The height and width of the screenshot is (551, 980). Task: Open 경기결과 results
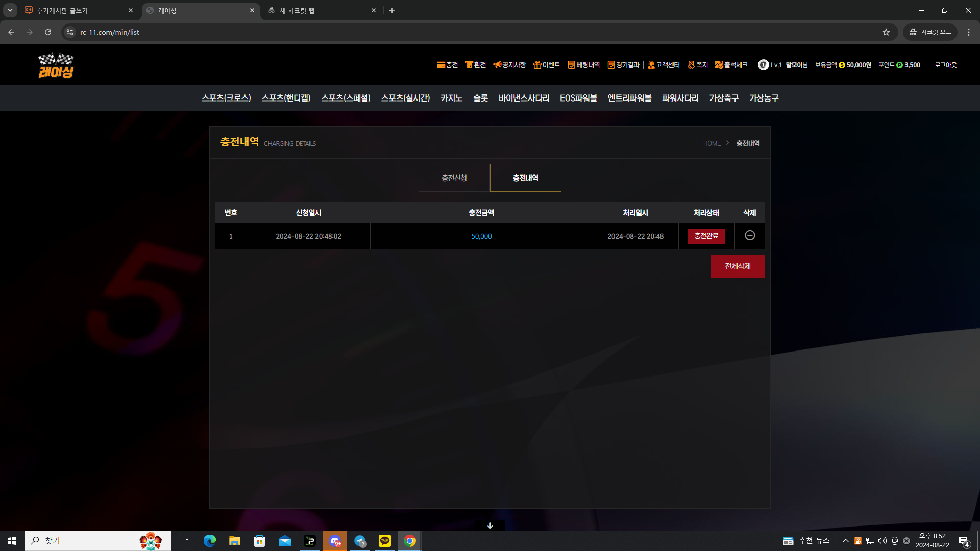[623, 65]
